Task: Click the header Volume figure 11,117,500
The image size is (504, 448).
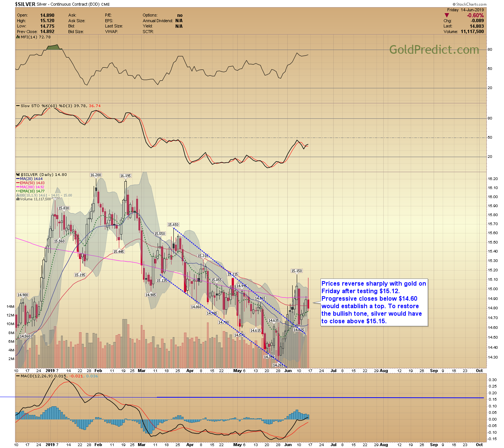Action: (x=472, y=32)
